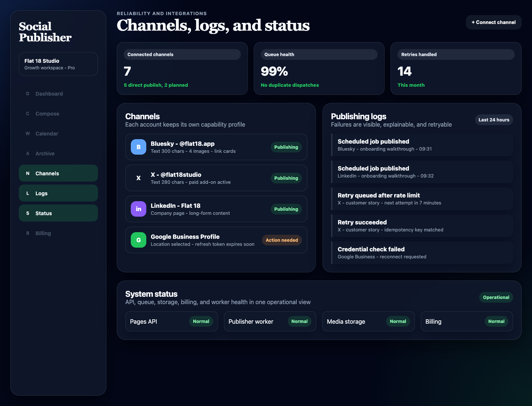Click 'Text 280 chars - paid add-on active'
532x406 pixels.
191,182
